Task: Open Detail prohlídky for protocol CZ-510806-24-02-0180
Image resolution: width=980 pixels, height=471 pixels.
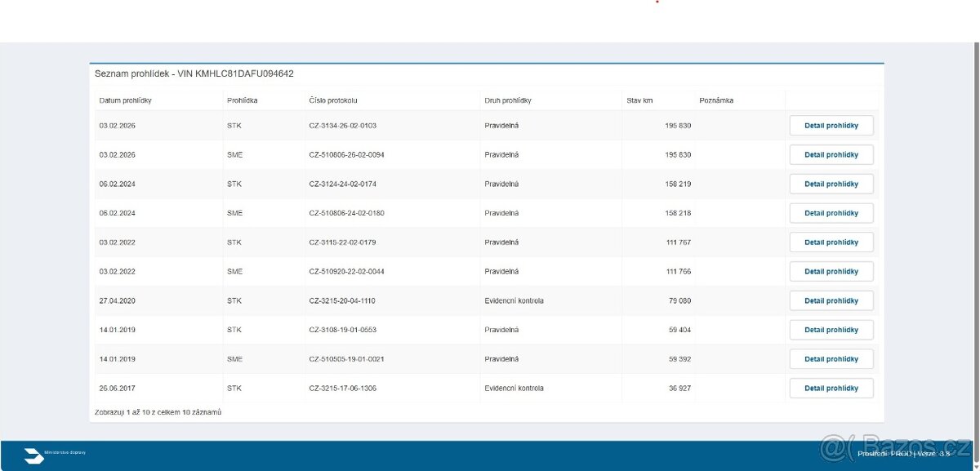Action: tap(831, 213)
